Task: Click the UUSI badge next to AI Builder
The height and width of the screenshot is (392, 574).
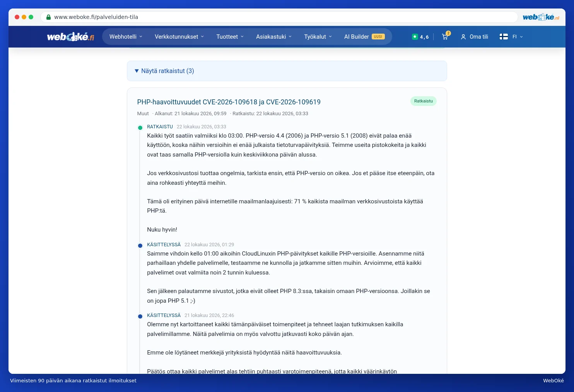Action: point(378,37)
